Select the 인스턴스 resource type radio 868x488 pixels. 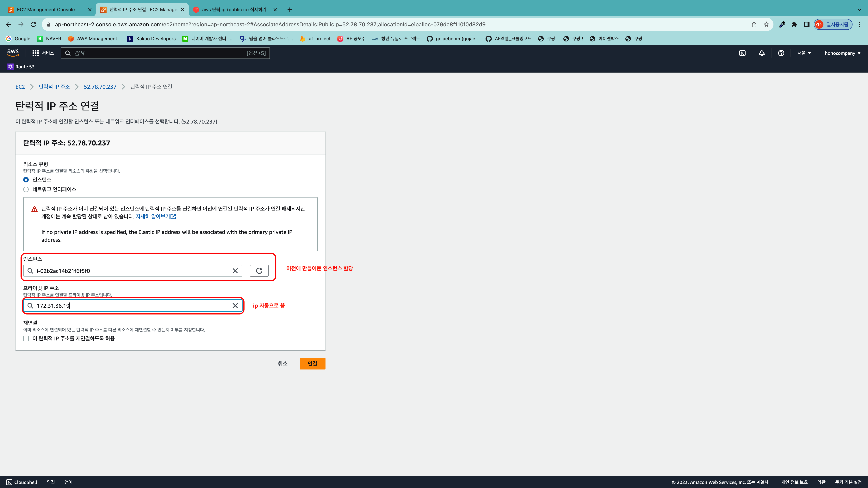(x=26, y=180)
